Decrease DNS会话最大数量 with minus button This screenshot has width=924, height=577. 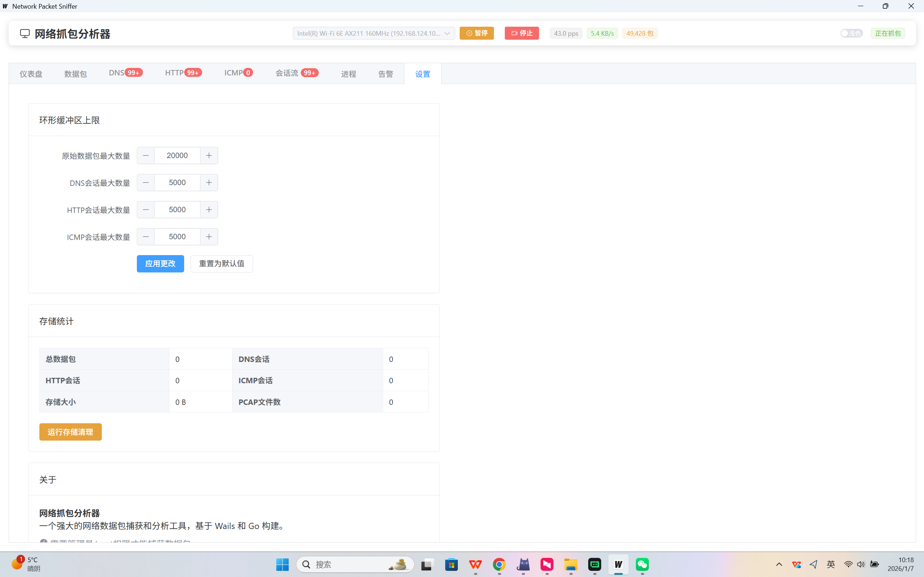tap(146, 183)
